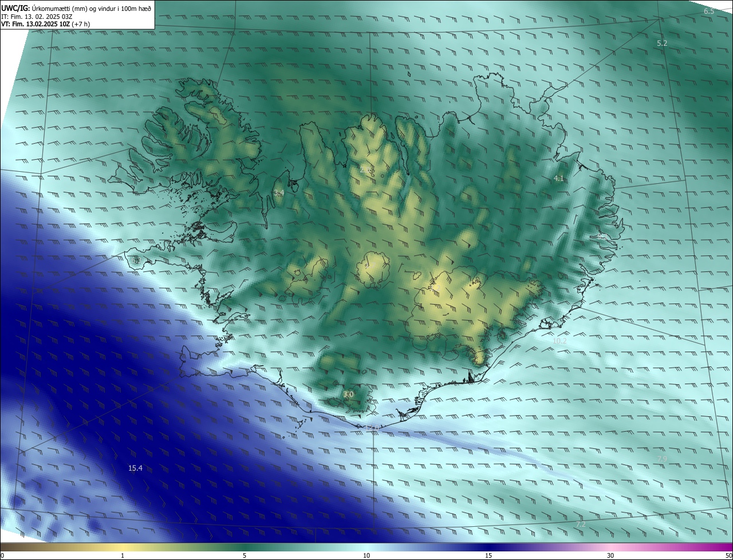Click the 4.1 value label
The height and width of the screenshot is (560, 733).
pos(558,179)
